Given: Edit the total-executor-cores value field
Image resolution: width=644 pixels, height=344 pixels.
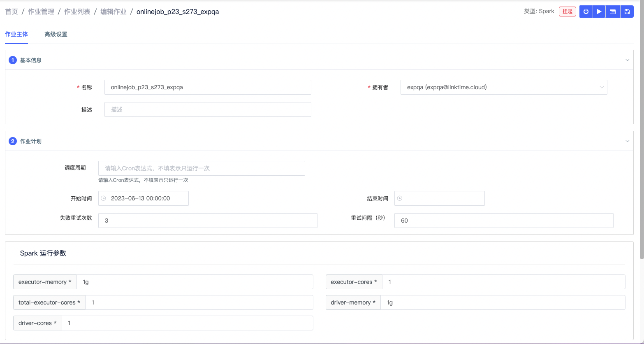Looking at the screenshot, I should pyautogui.click(x=199, y=302).
